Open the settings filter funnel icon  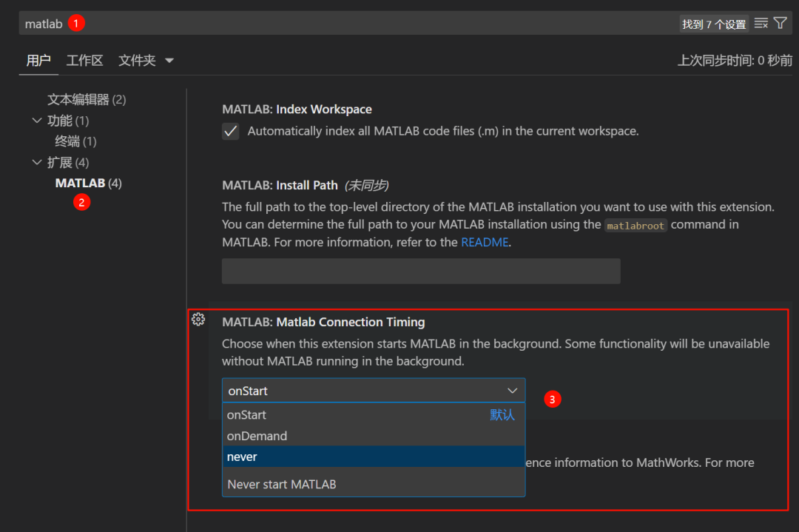pos(781,23)
